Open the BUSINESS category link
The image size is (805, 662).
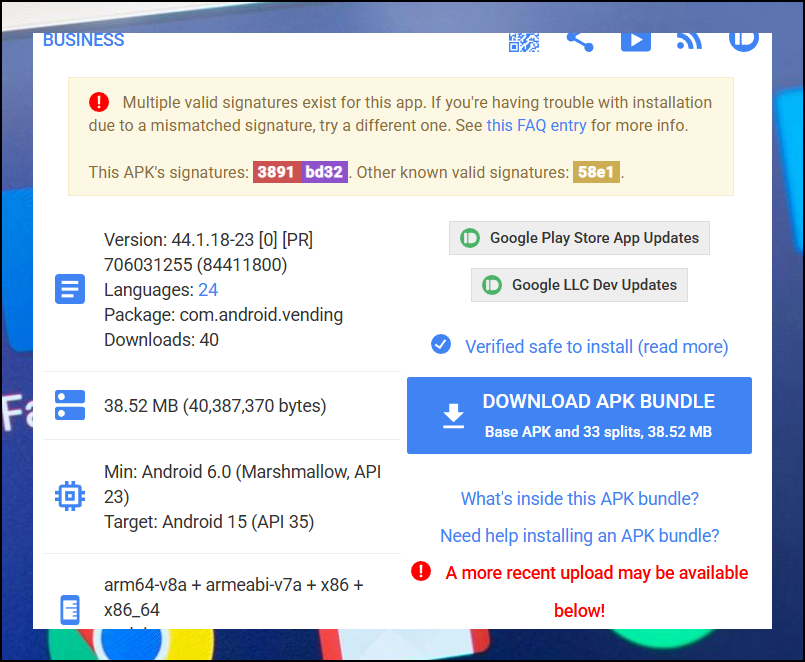[84, 40]
